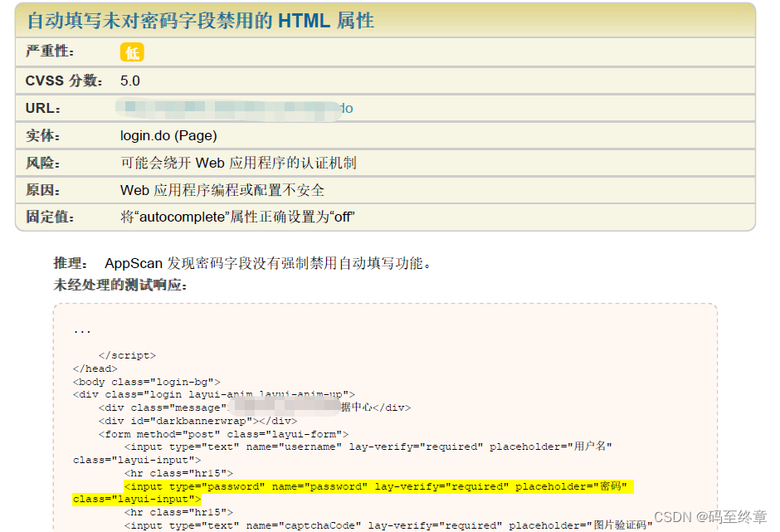Click the username input code line
The width and height of the screenshot is (780, 532).
click(x=368, y=447)
